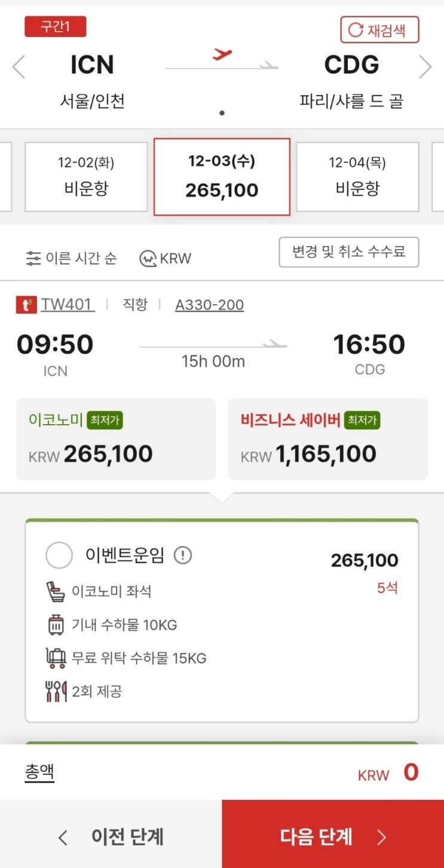
Task: Go to previous segment with left arrow
Action: pos(19,66)
